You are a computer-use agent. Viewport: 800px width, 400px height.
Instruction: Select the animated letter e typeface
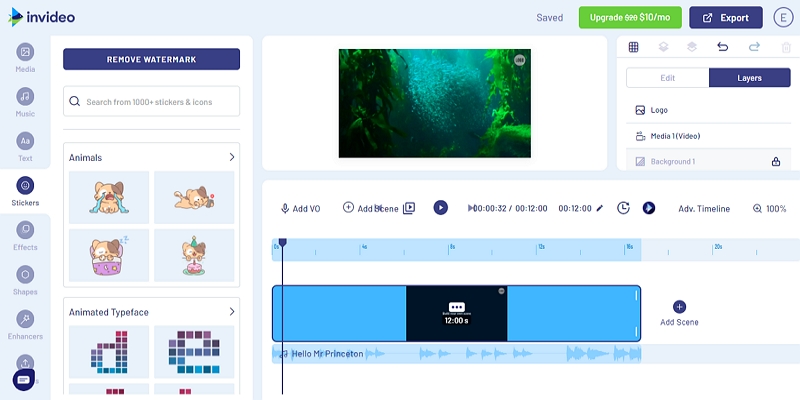pyautogui.click(x=194, y=352)
